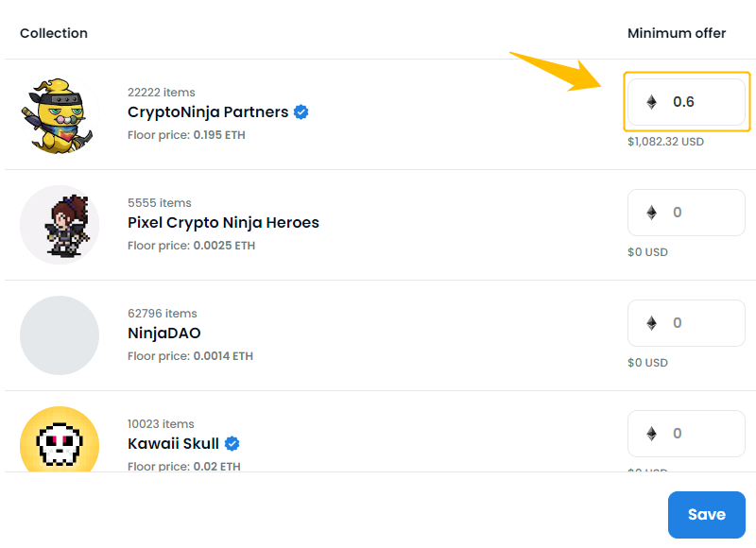This screenshot has width=756, height=548.
Task: Click the Kawaii Skull avatar icon
Action: click(x=60, y=439)
